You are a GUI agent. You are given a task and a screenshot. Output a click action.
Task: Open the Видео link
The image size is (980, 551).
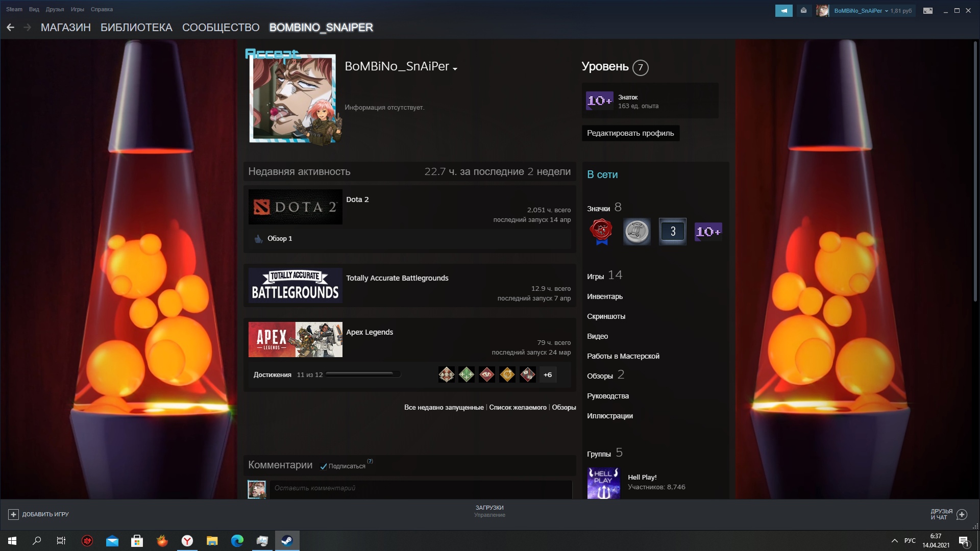click(597, 336)
